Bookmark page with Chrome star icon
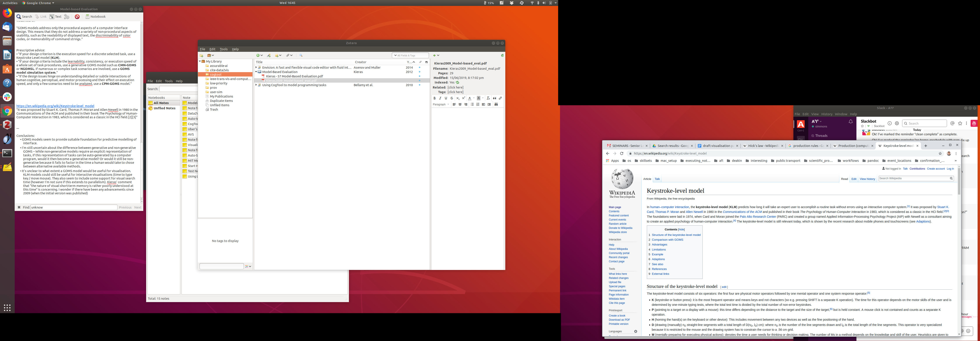980x341 pixels. (940, 154)
